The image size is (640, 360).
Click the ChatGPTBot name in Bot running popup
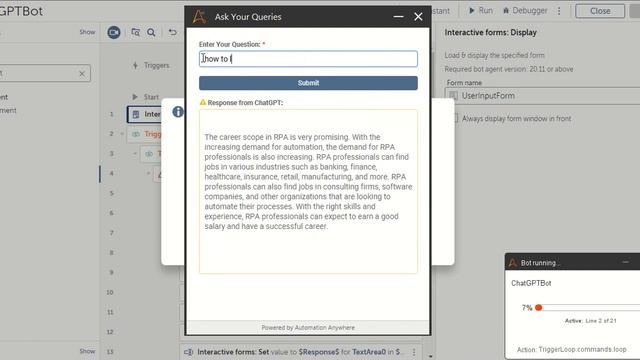531,283
